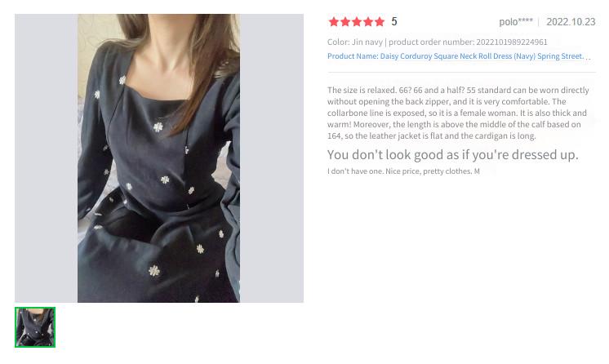Click the product order number 2022101989224961
The width and height of the screenshot is (609, 364).
[512, 42]
